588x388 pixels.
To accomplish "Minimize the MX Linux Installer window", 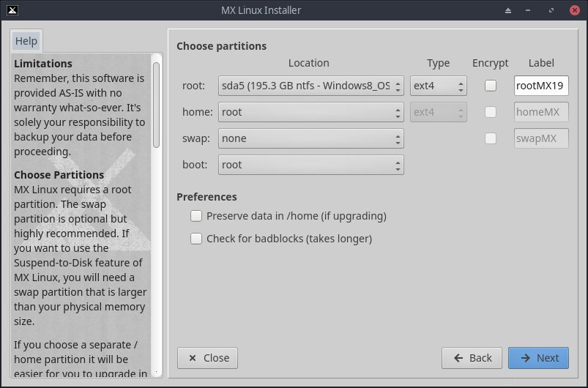I will 528,10.
